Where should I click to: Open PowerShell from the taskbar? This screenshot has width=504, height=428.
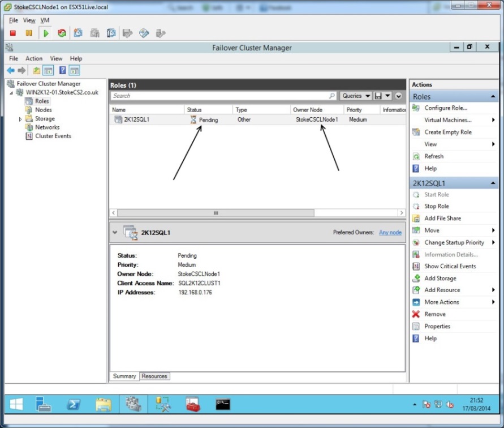click(74, 405)
